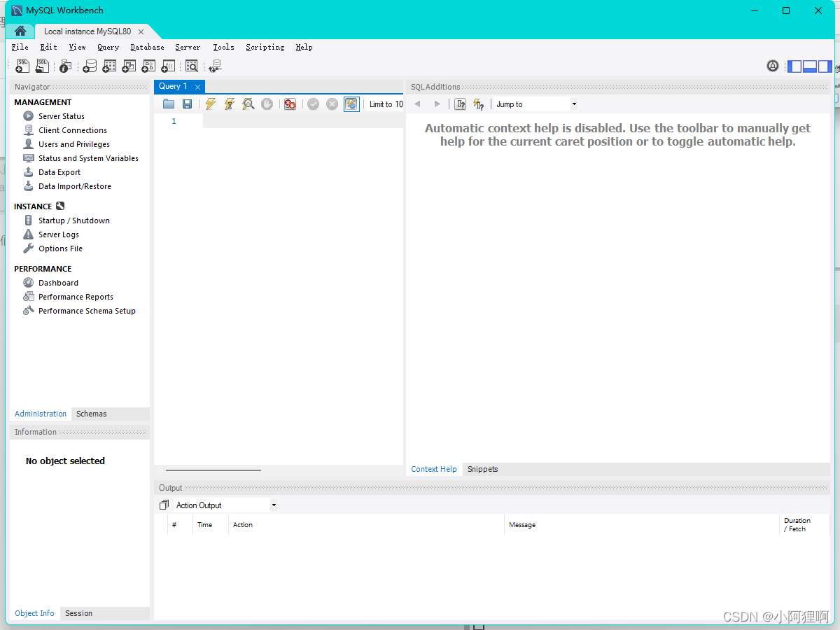Close the Query 1 tab

(197, 87)
